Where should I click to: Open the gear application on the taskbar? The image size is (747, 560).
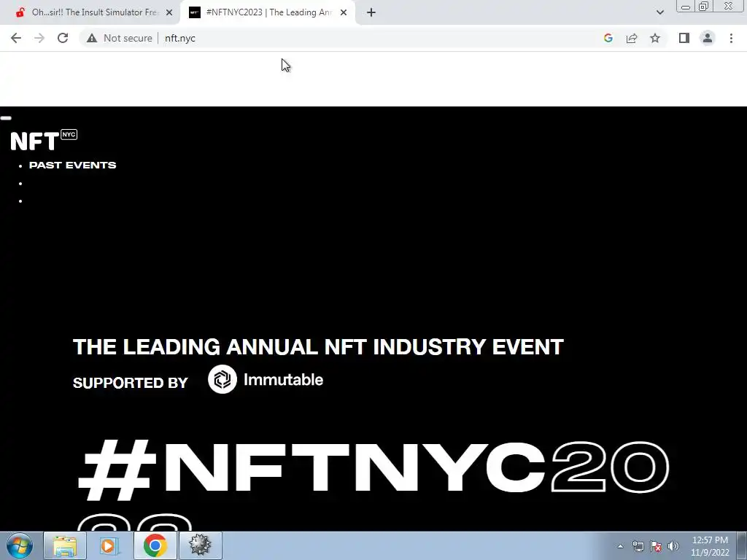(x=200, y=545)
